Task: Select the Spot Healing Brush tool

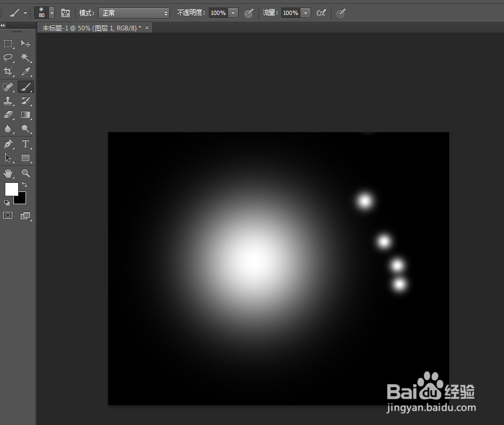Action: pos(8,87)
